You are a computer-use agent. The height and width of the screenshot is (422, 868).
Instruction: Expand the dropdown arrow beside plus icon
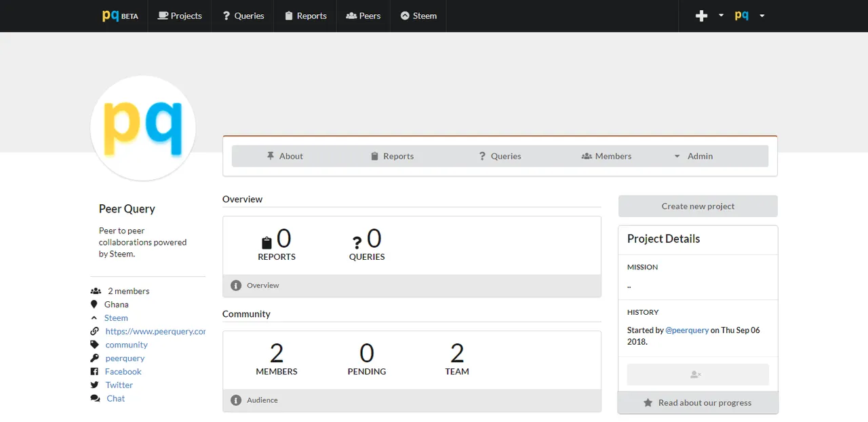721,15
